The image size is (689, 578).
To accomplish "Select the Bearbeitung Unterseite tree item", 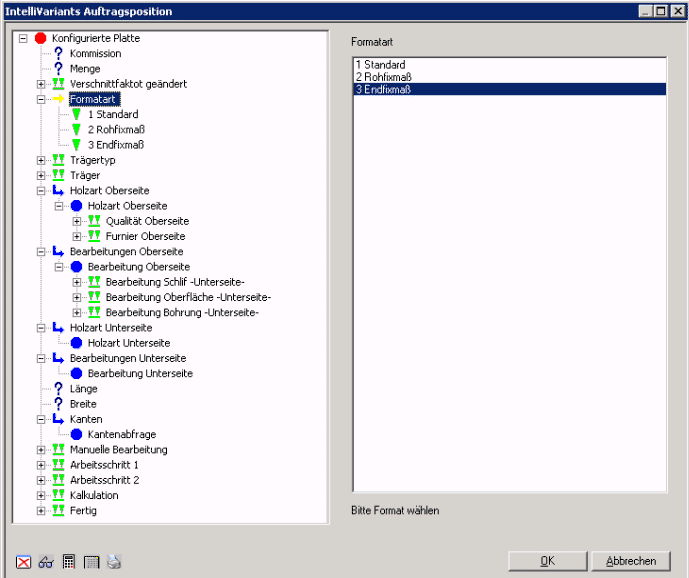I will coord(139,374).
